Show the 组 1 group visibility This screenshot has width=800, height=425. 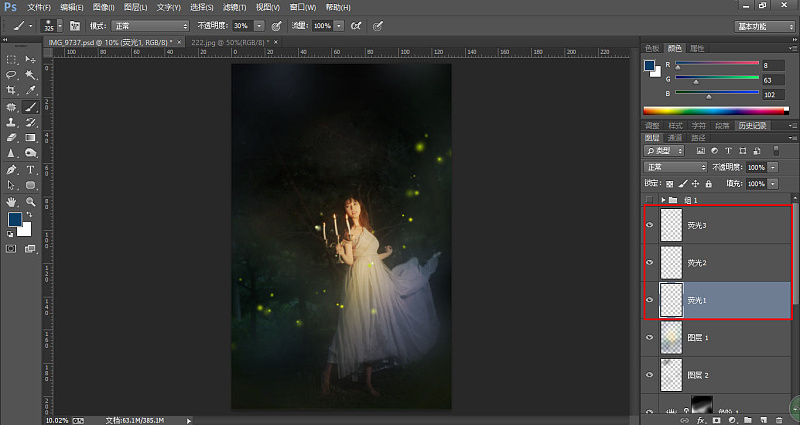click(649, 199)
